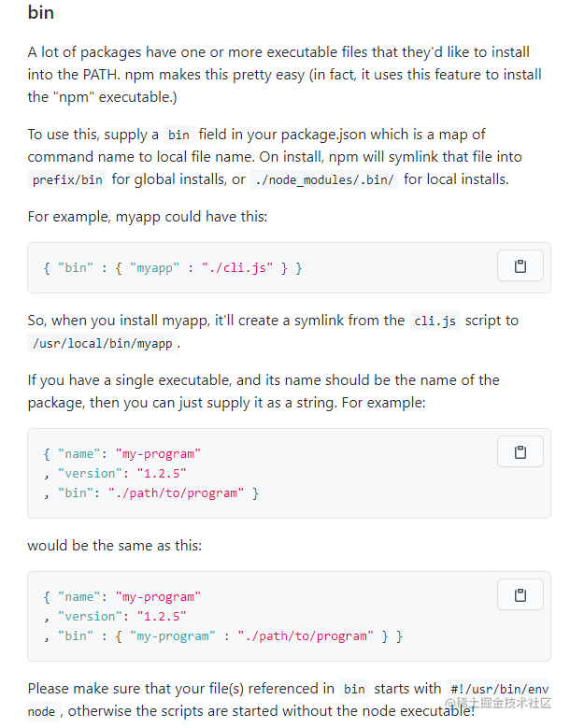The height and width of the screenshot is (728, 570).
Task: Click the inline code /usr/local/bin/myapp
Action: (x=103, y=344)
